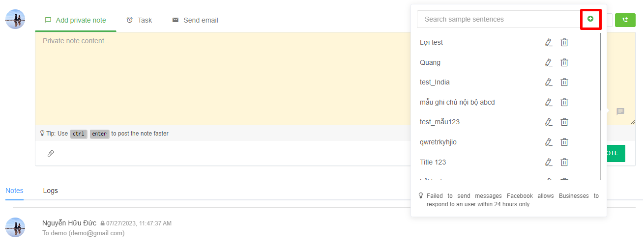The width and height of the screenshot is (644, 248).
Task: Edit the "test_India" sample sentence
Action: point(549,83)
